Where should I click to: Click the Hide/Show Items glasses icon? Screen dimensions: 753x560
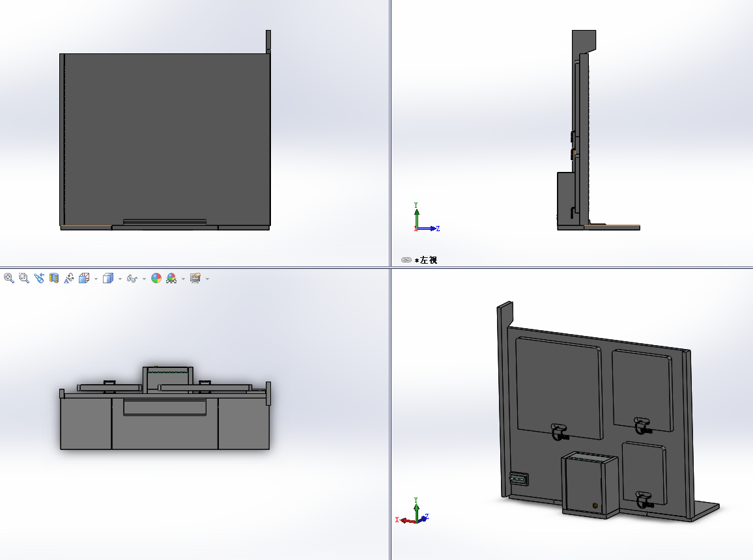click(132, 278)
